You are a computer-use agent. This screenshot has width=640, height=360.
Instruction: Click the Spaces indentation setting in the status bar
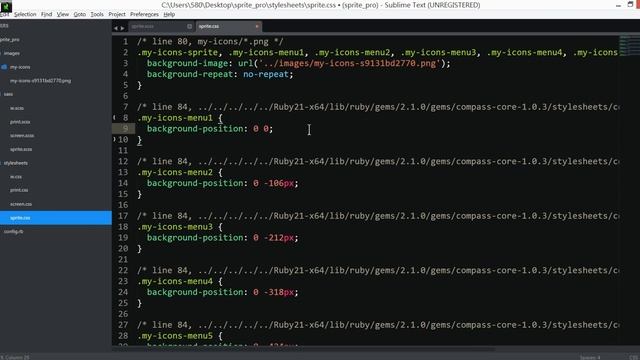(590, 357)
